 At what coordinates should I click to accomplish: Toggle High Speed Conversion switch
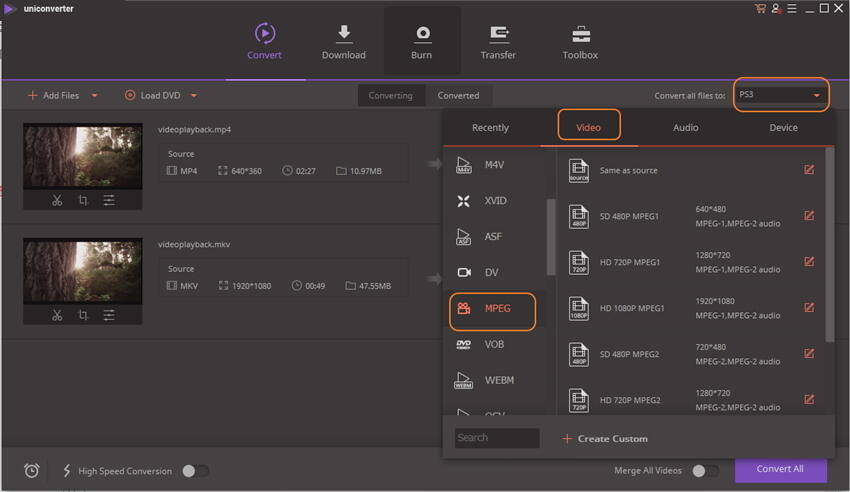[196, 471]
